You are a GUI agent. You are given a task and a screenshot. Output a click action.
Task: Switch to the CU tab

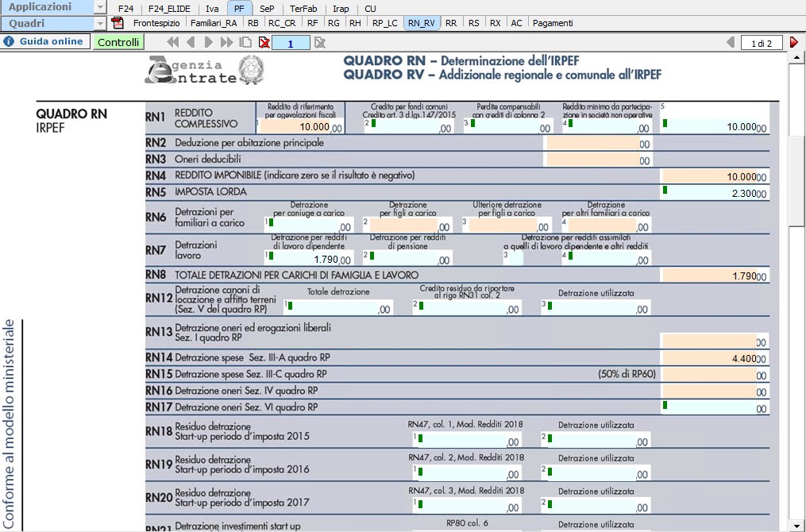(x=370, y=9)
